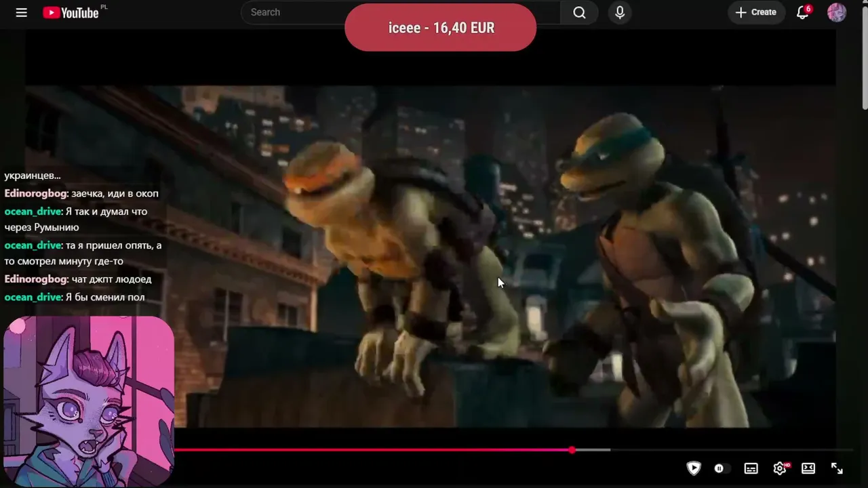
Task: Toggle subtitles with the captions button
Action: 751,468
